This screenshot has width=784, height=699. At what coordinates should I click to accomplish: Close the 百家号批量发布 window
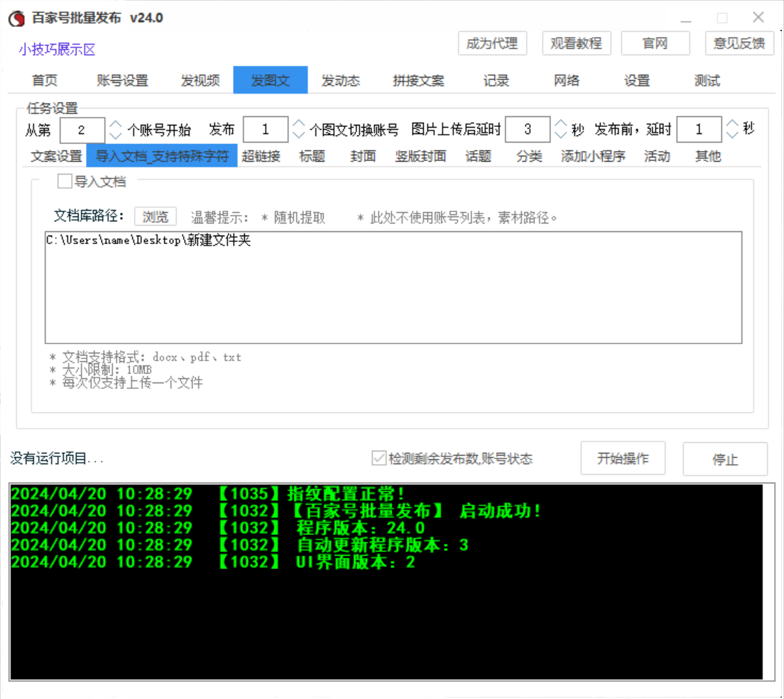(x=758, y=18)
